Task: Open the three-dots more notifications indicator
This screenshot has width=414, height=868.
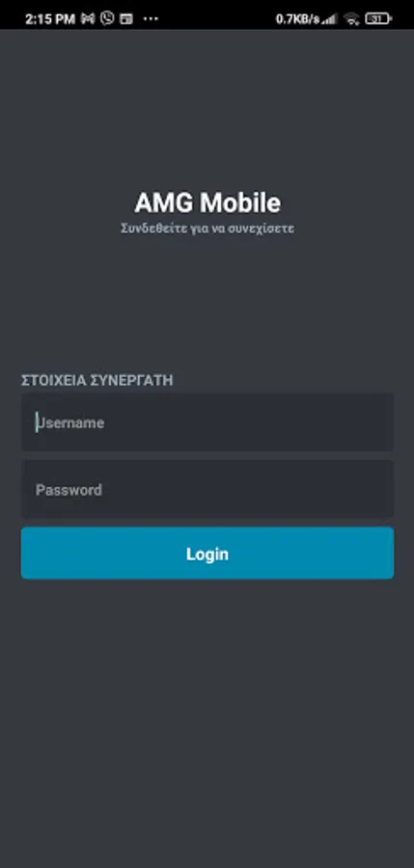Action: pos(151,19)
